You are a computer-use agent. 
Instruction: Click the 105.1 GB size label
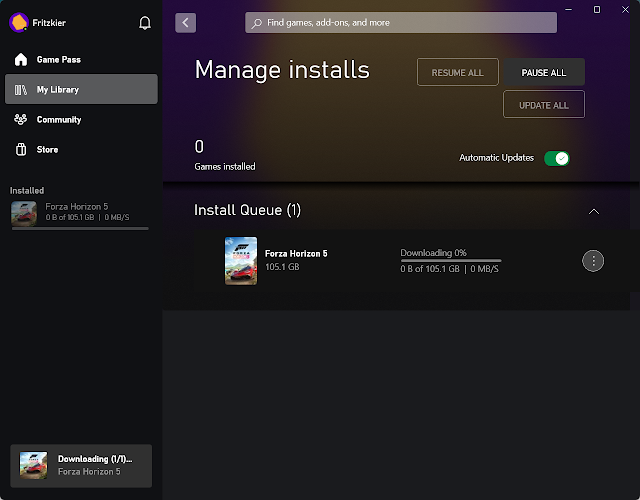click(x=282, y=267)
